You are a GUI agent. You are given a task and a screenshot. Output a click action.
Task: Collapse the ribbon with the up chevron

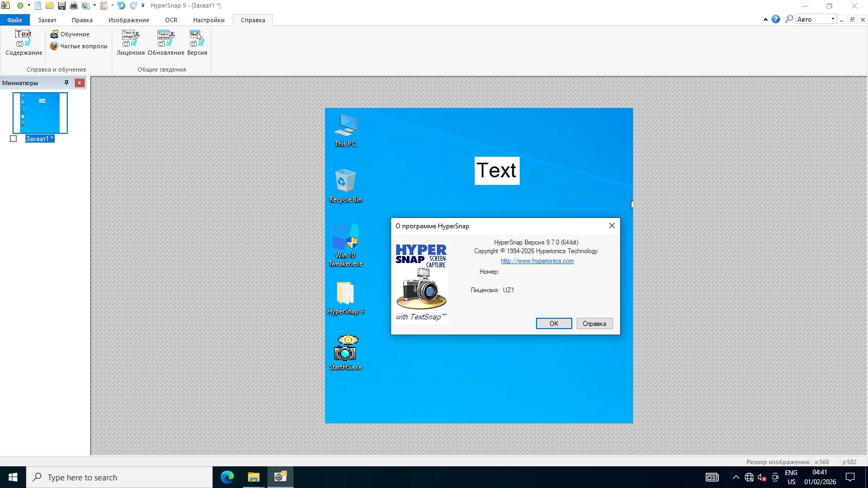(x=765, y=20)
